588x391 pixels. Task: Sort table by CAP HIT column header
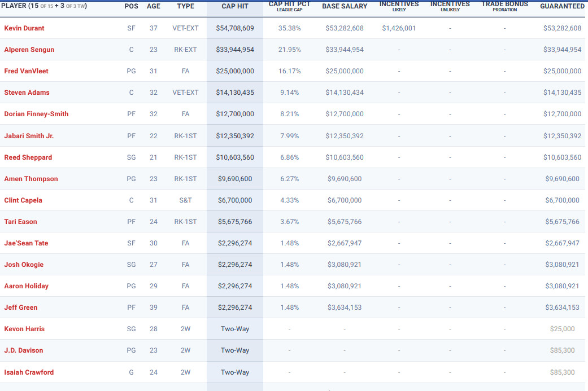pos(235,6)
